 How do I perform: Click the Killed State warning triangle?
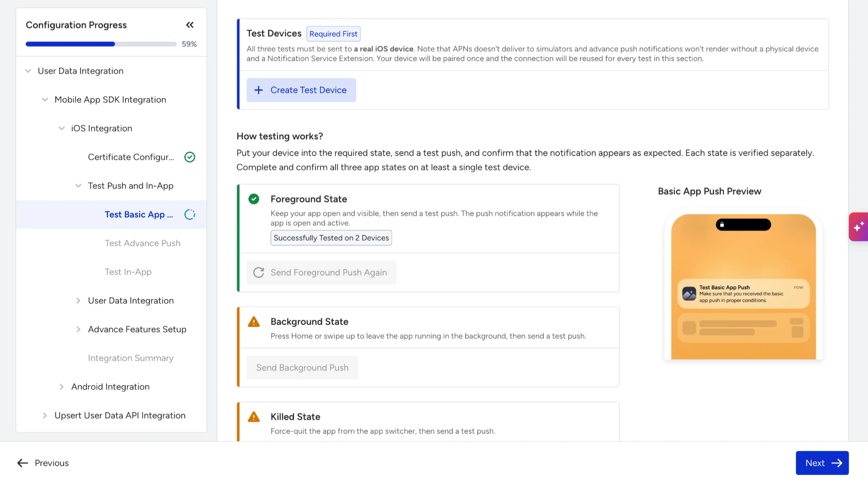tap(254, 417)
